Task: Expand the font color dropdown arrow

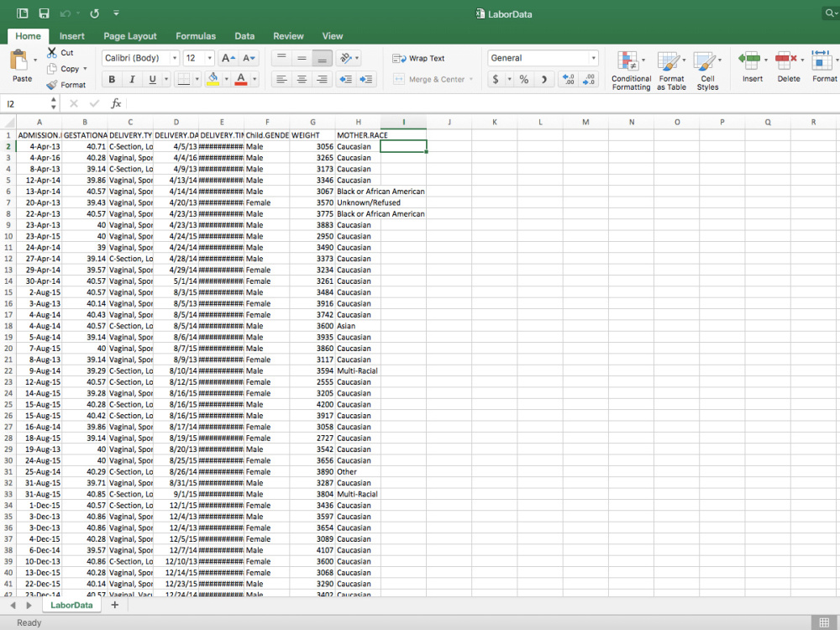Action: click(x=255, y=79)
